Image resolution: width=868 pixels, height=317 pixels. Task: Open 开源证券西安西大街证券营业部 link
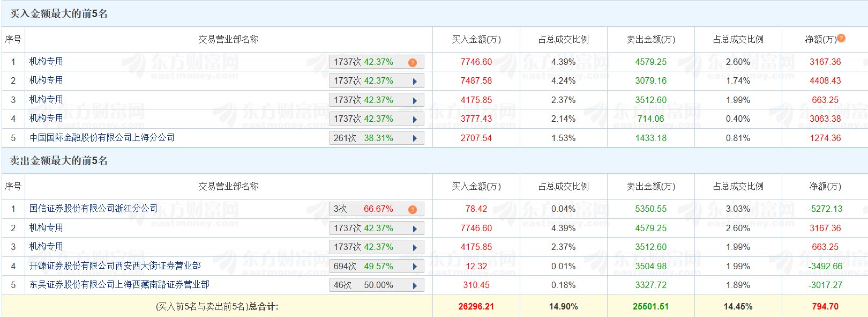(115, 266)
